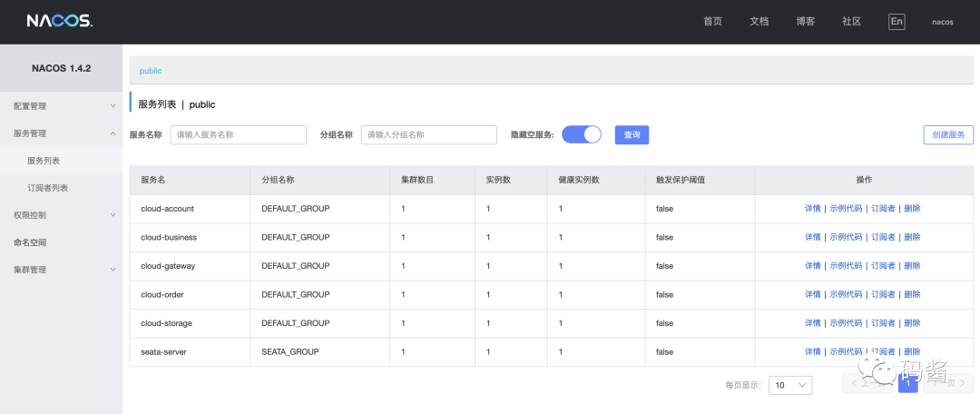Open 详情 for seata-server

tap(812, 352)
